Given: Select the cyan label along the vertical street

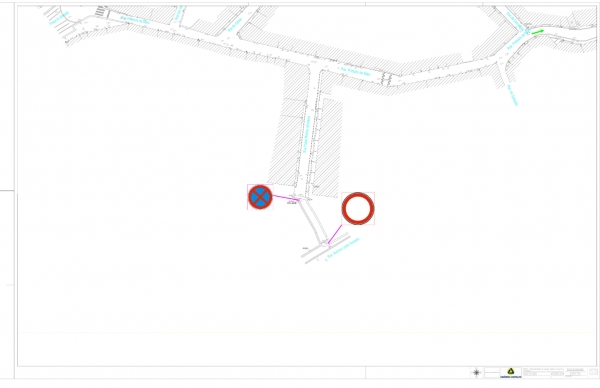Looking at the screenshot, I should pyautogui.click(x=307, y=135).
